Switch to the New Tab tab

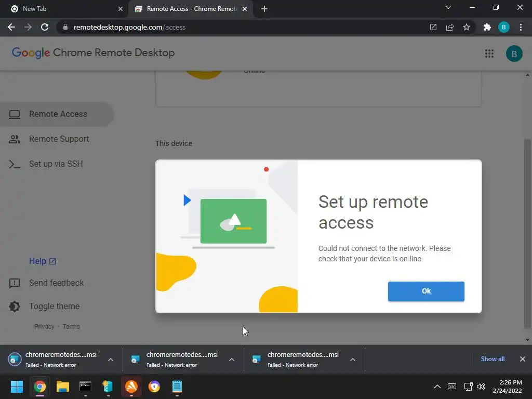click(x=64, y=9)
